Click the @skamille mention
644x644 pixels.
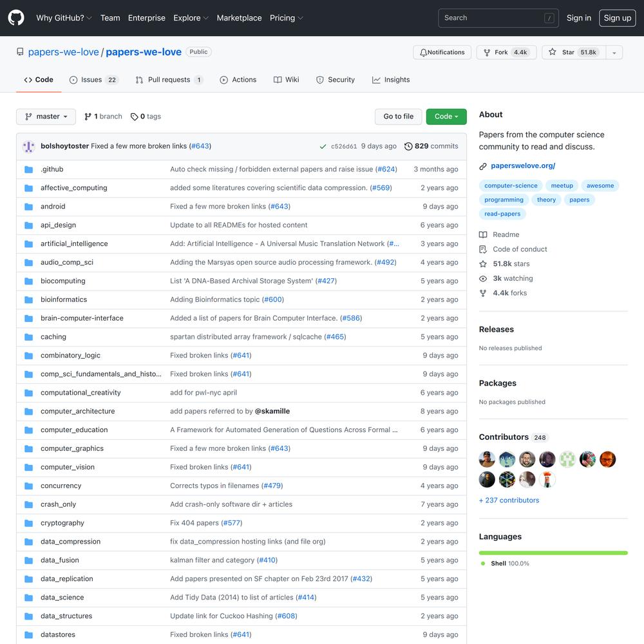(x=272, y=411)
